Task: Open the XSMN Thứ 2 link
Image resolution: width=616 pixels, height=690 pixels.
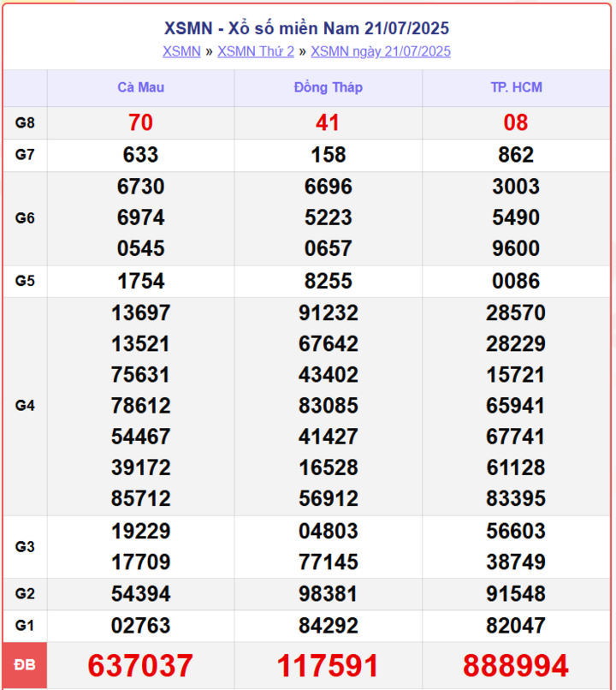Action: pos(256,51)
